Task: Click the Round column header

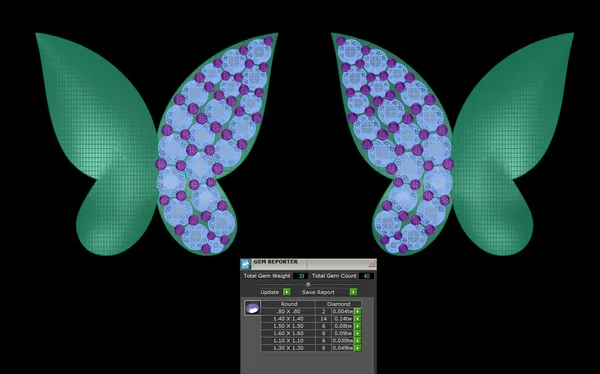Action: tap(288, 304)
